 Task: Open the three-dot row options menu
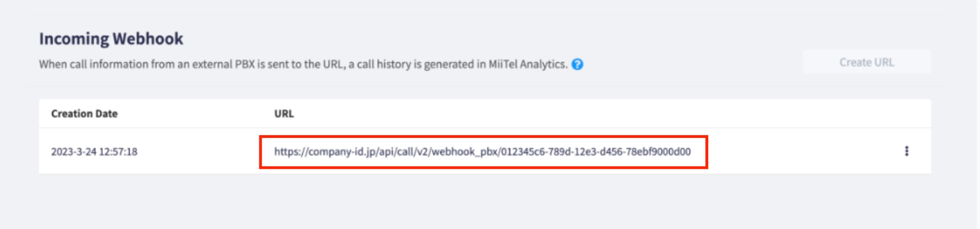[907, 151]
